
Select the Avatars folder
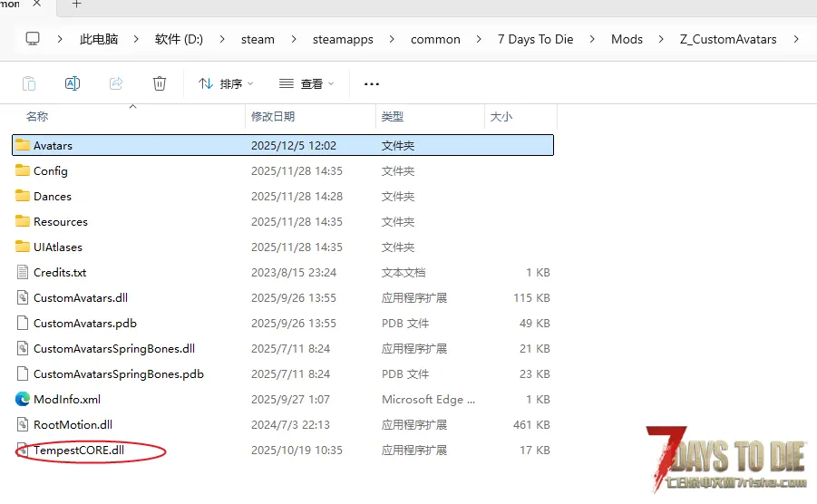click(x=53, y=145)
